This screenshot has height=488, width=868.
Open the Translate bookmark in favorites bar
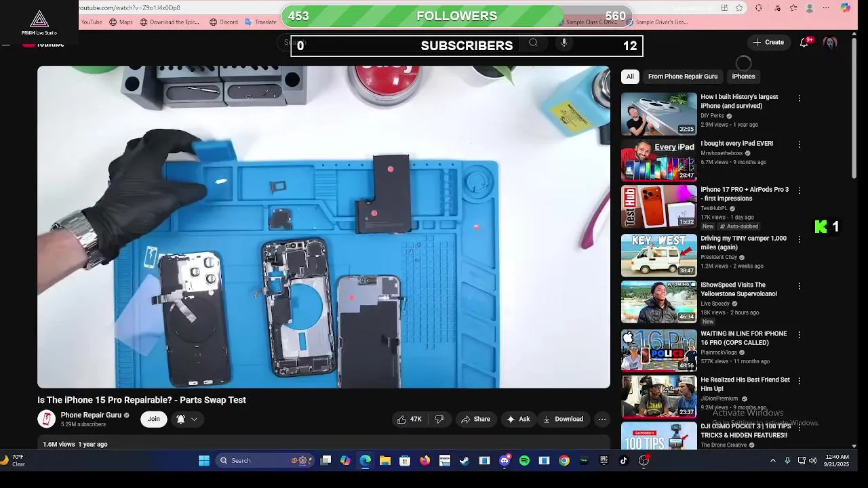pyautogui.click(x=260, y=22)
